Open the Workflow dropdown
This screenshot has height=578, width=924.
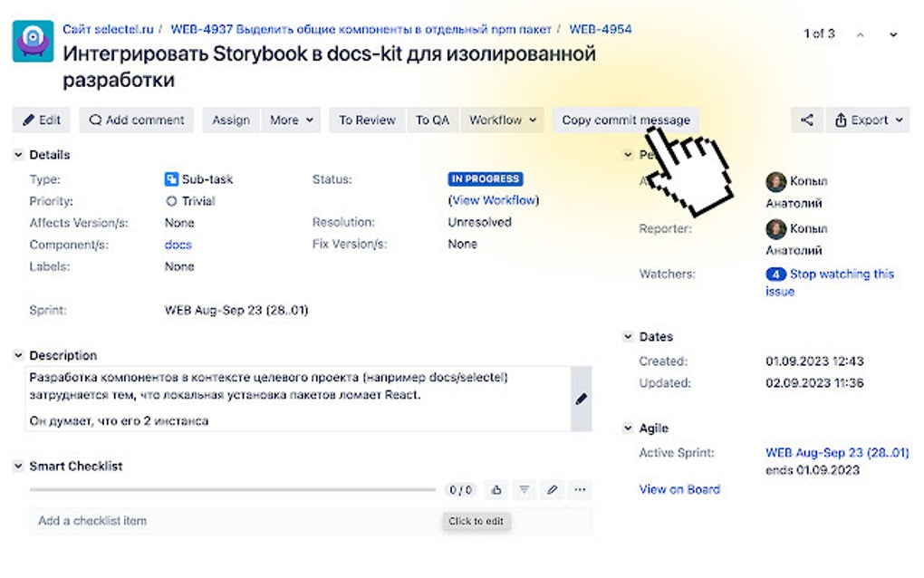click(x=502, y=120)
